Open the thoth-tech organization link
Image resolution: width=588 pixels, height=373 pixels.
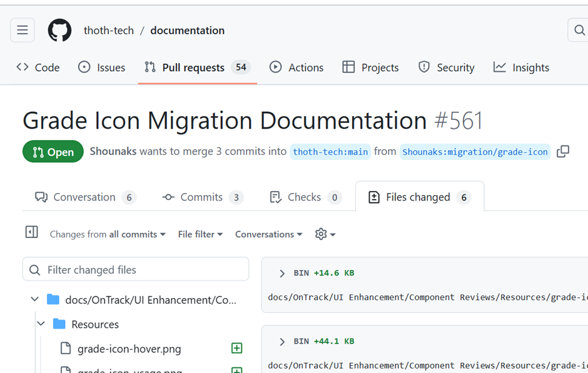pos(109,31)
